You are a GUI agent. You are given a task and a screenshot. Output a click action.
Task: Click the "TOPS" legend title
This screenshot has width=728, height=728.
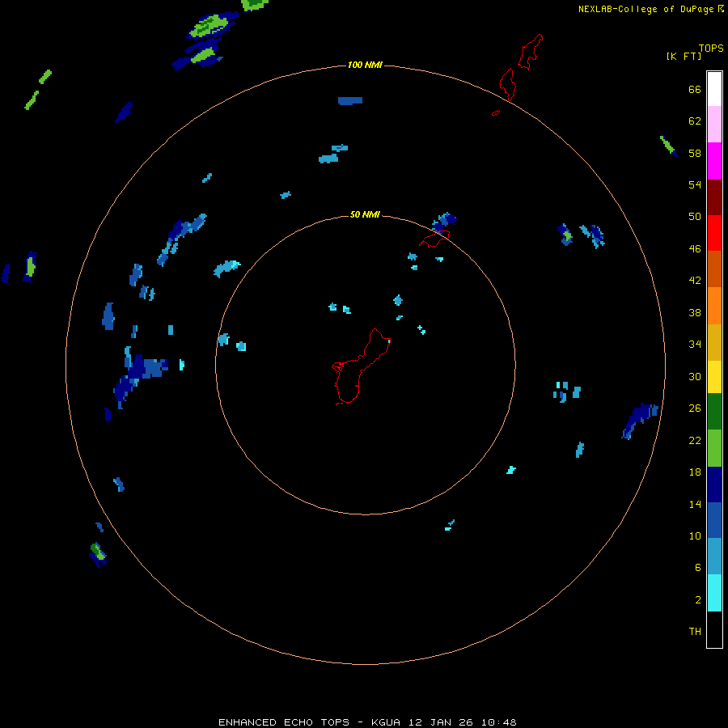coord(711,49)
